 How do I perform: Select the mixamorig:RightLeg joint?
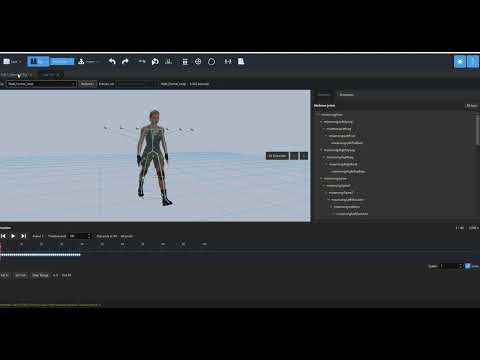click(x=340, y=157)
